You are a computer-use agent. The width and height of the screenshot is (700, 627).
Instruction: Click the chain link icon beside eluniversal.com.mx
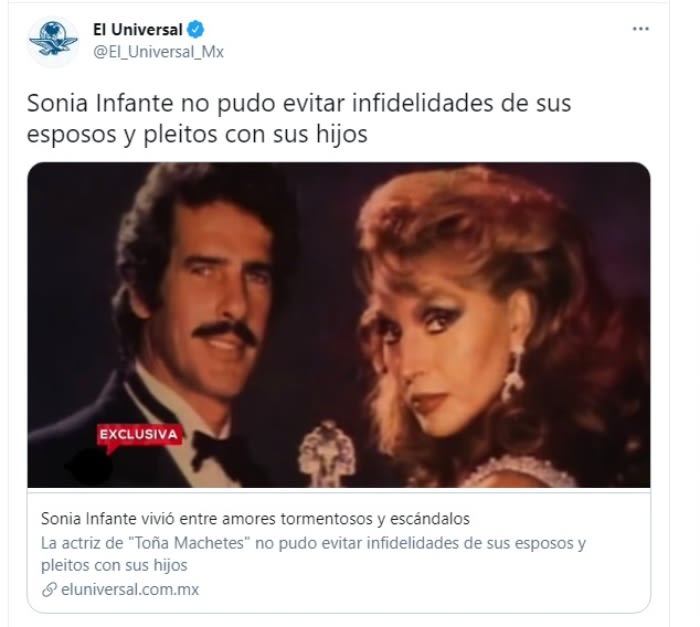49,589
